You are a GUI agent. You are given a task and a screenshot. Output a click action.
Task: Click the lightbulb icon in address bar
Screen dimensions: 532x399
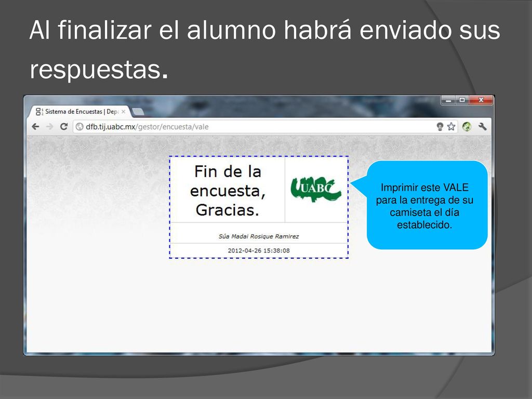click(440, 127)
